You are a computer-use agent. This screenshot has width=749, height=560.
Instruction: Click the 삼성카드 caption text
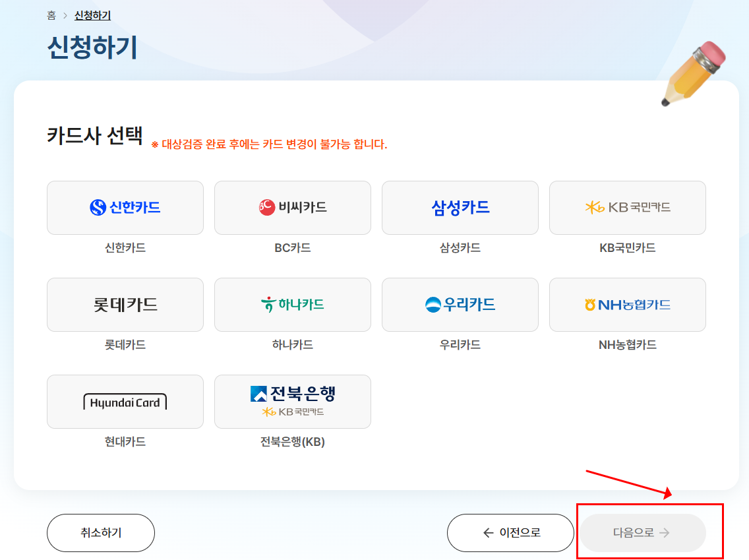460,247
